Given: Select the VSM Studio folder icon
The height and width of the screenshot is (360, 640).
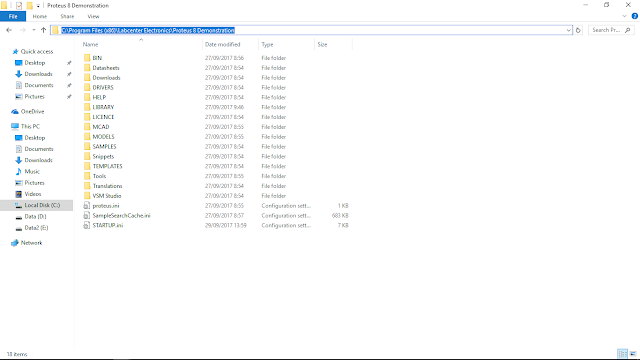Looking at the screenshot, I should pos(87,196).
